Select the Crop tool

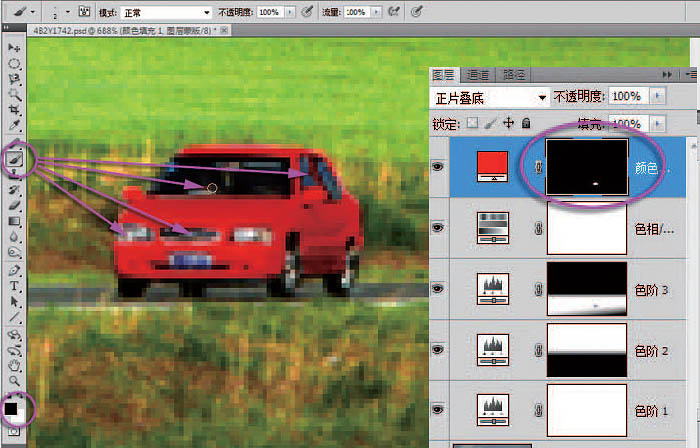(14, 111)
